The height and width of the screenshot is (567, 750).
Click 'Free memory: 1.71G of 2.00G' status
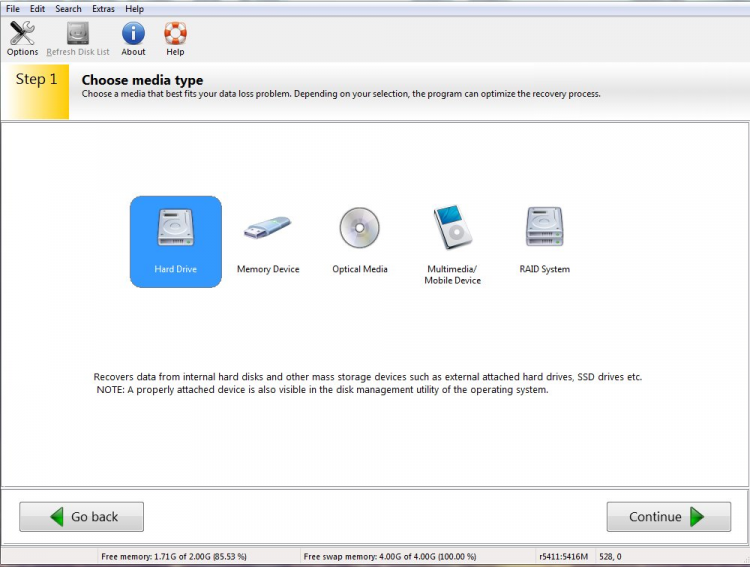[x=174, y=556]
